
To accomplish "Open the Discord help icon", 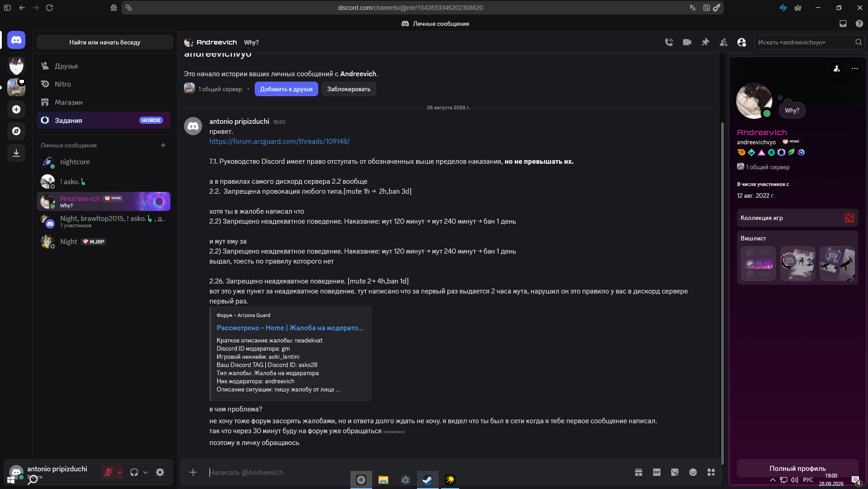I will pyautogui.click(x=859, y=24).
